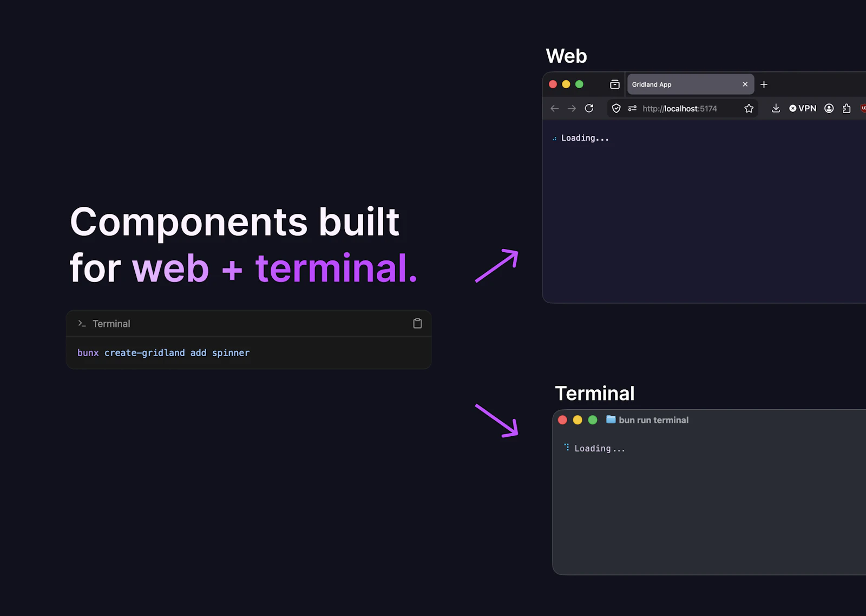Go back in the Web browser window

554,108
